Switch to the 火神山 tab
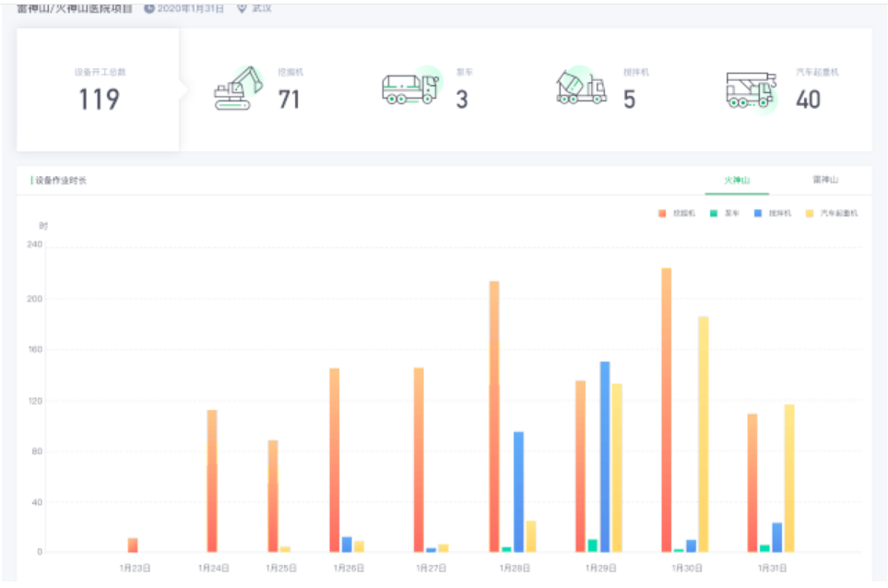Viewport: 888px width, 588px height. coord(736,180)
